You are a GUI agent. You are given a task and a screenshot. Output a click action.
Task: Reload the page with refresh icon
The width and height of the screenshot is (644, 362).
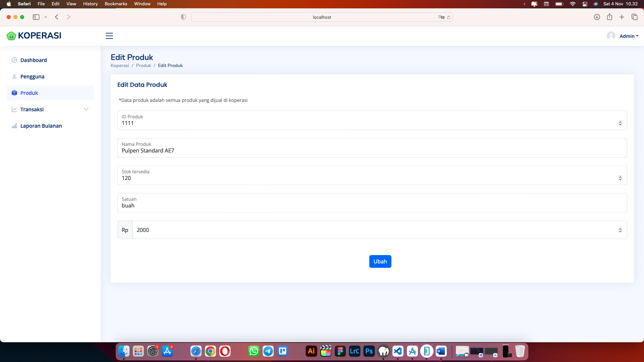[x=449, y=17]
